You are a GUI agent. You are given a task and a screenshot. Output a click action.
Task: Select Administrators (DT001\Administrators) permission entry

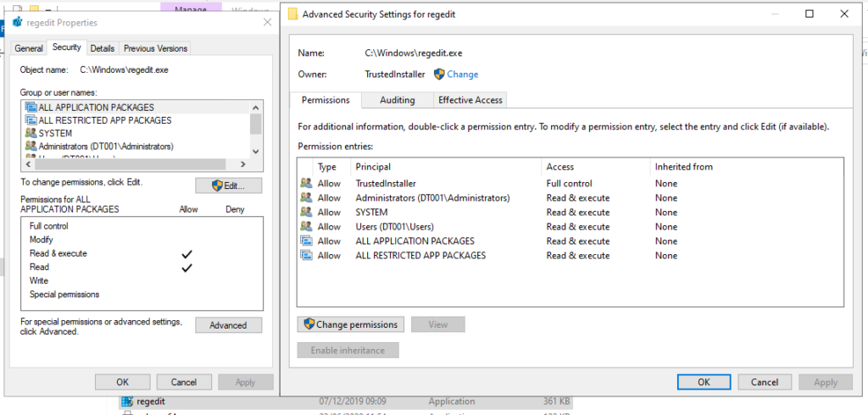432,198
